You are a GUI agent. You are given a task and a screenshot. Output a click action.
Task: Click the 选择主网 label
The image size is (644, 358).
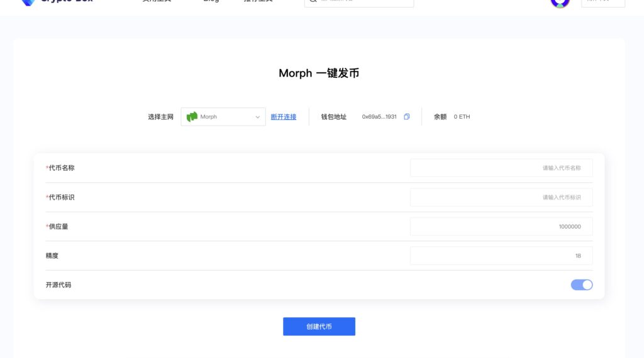pyautogui.click(x=160, y=117)
